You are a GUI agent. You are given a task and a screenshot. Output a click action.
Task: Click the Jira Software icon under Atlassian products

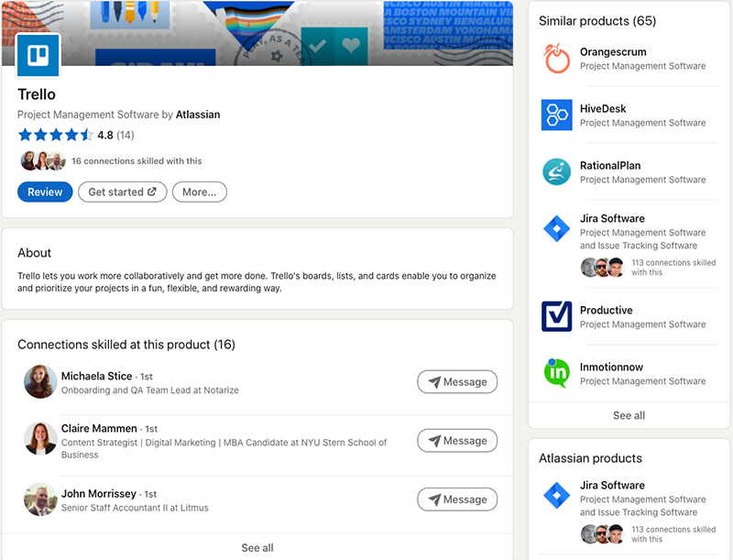point(556,492)
